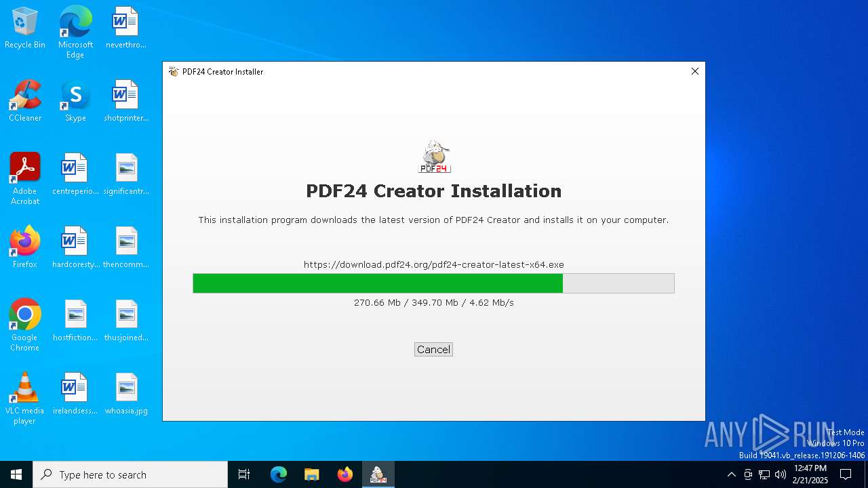The image size is (868, 488).
Task: Click the PDF24 installer taskbar button
Action: tap(378, 474)
